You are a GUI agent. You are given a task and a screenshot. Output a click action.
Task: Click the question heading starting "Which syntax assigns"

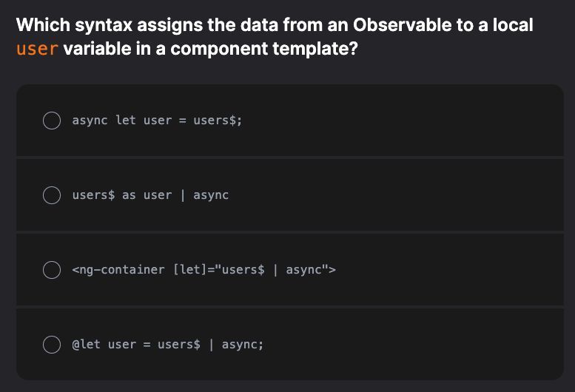coord(274,25)
